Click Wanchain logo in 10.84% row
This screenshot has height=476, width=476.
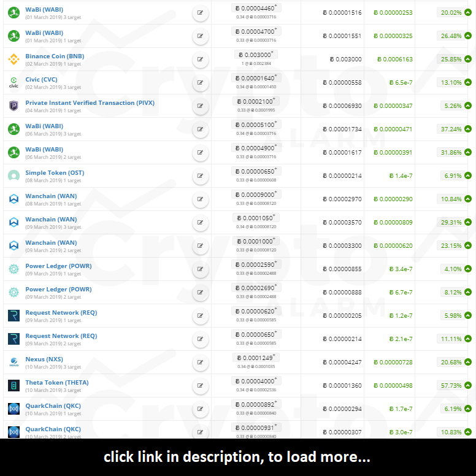pyautogui.click(x=13, y=199)
